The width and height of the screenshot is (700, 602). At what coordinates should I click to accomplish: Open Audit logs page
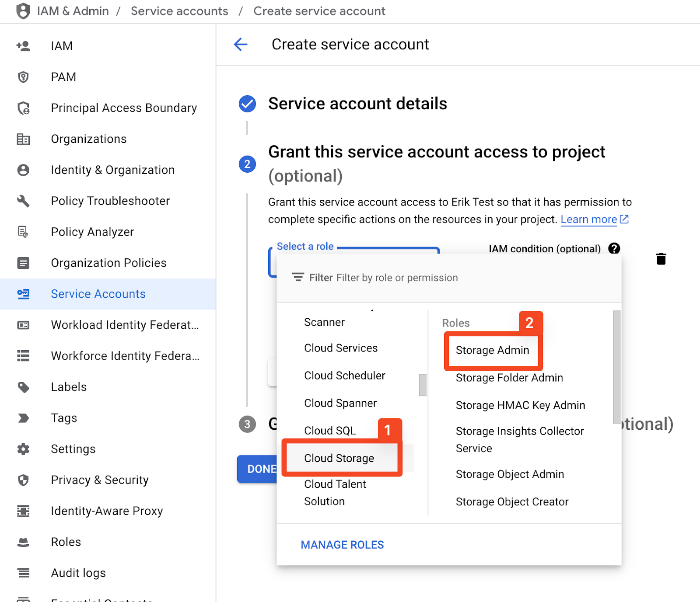pyautogui.click(x=108, y=573)
